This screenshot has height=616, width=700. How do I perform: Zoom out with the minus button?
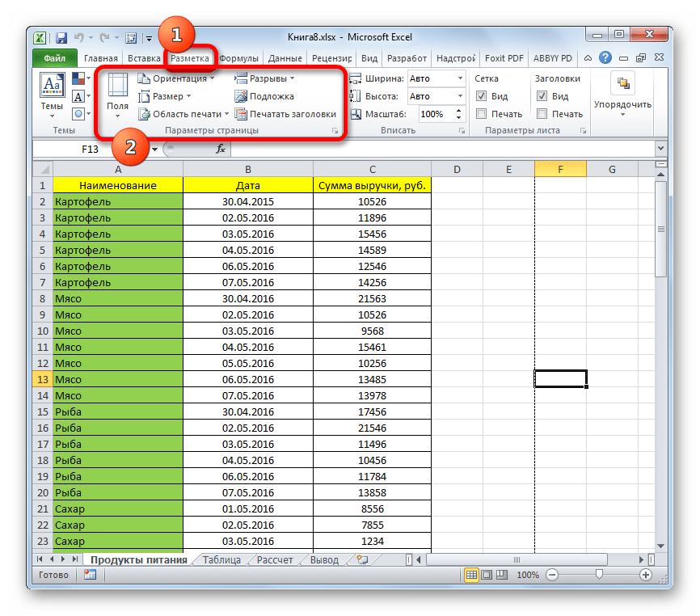tap(552, 575)
